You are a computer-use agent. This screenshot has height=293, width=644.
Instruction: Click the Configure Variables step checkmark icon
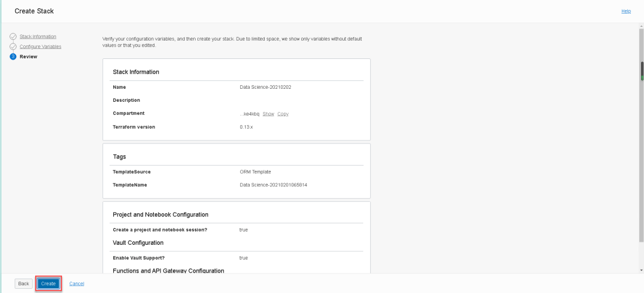tap(13, 46)
